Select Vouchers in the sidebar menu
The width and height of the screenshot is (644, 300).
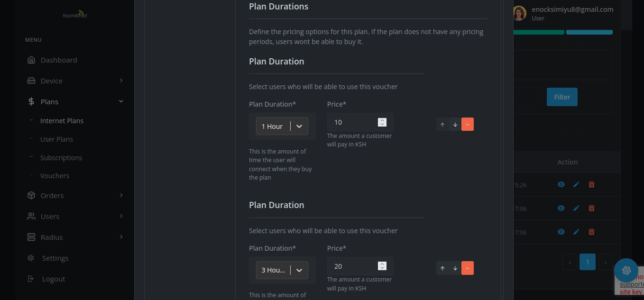55,175
